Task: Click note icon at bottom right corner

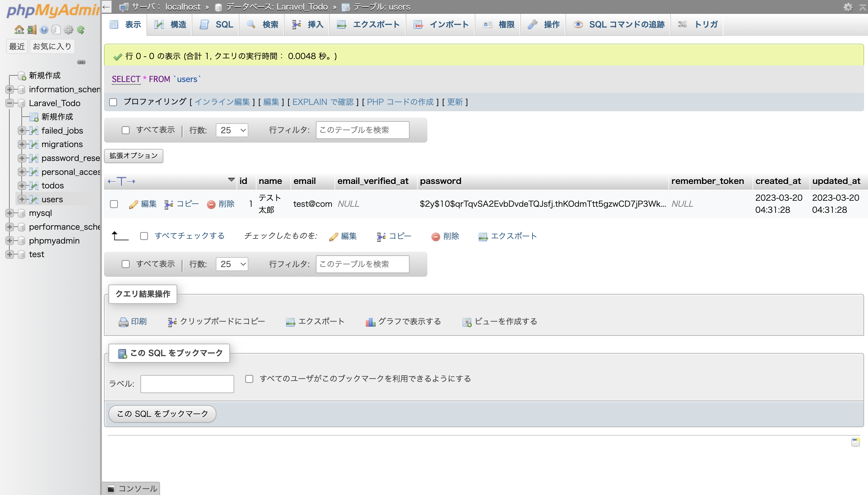Action: [855, 442]
